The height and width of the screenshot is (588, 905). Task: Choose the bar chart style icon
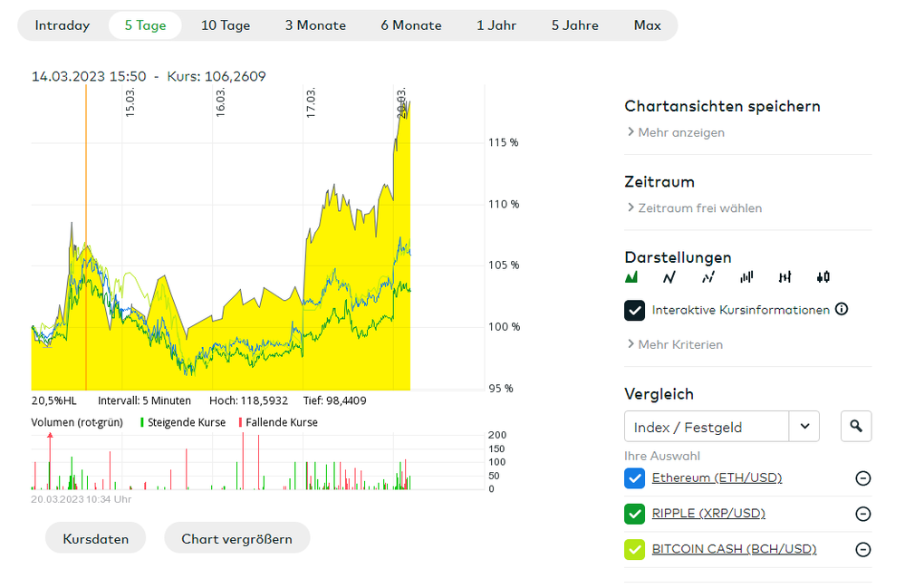(x=746, y=277)
